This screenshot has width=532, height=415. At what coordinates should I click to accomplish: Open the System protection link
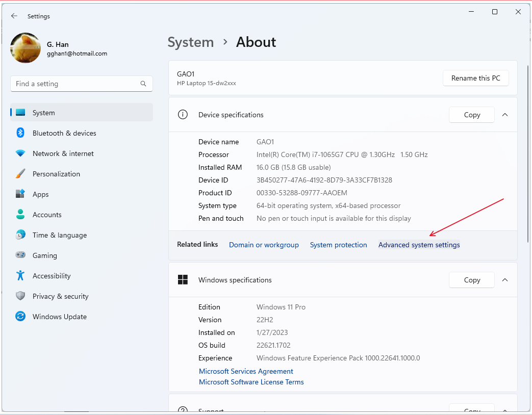[x=338, y=245]
